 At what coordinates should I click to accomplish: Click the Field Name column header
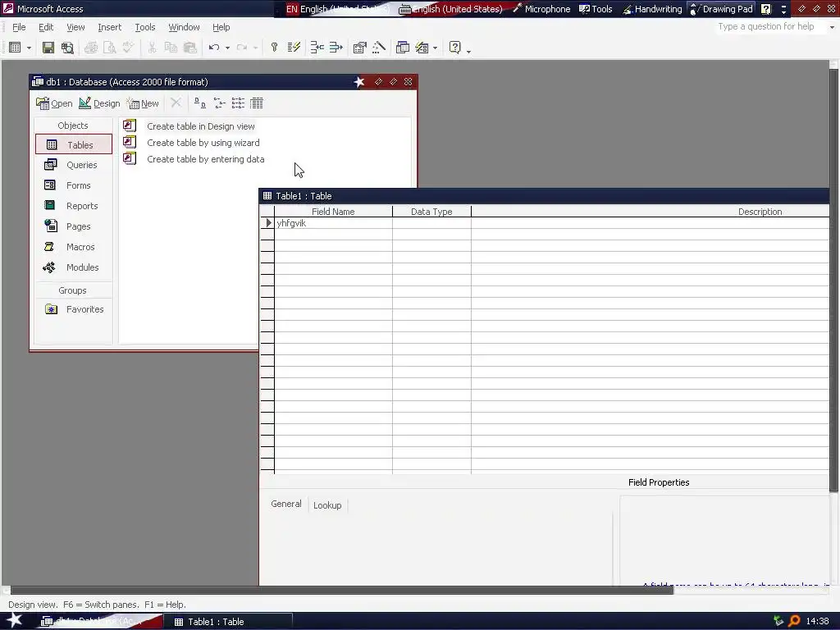[333, 212]
